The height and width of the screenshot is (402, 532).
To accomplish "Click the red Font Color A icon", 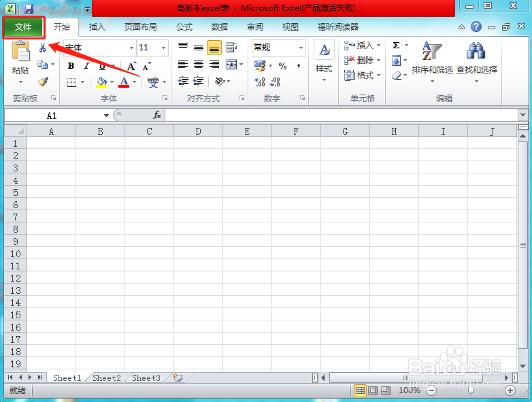I will (x=124, y=82).
